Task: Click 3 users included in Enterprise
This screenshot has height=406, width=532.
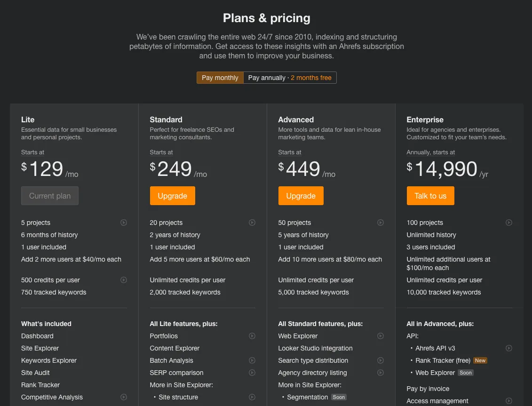Action: pyautogui.click(x=431, y=247)
